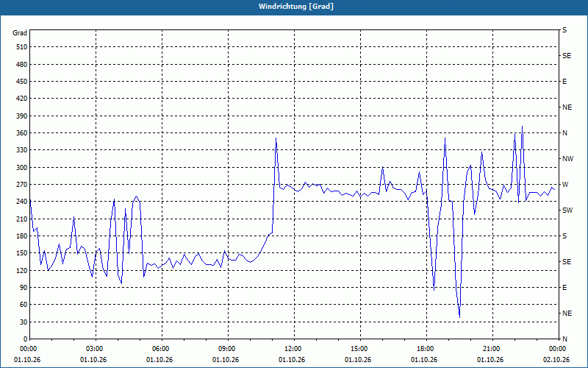Select the 120 degree axis label
The width and height of the screenshot is (588, 368).
point(22,270)
